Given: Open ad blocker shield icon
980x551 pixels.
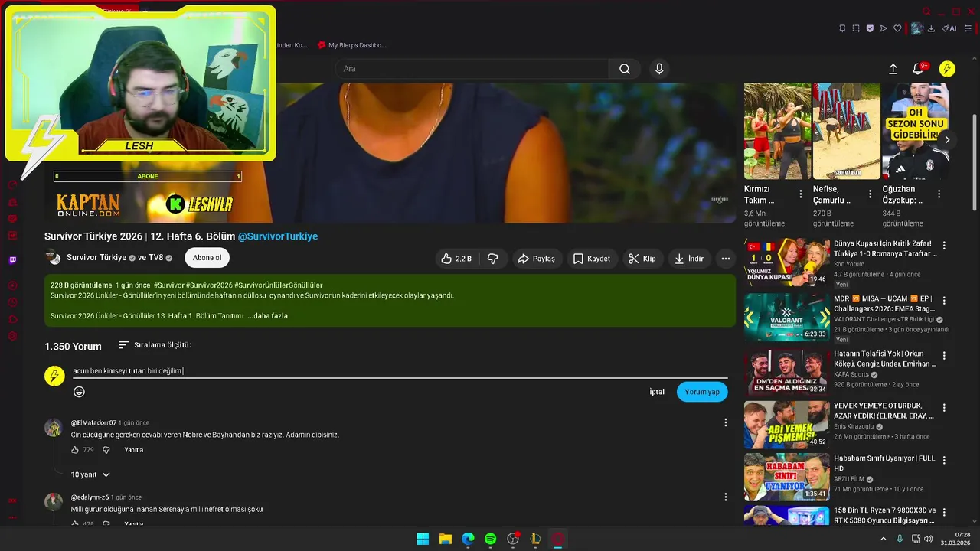Looking at the screenshot, I should click(870, 28).
